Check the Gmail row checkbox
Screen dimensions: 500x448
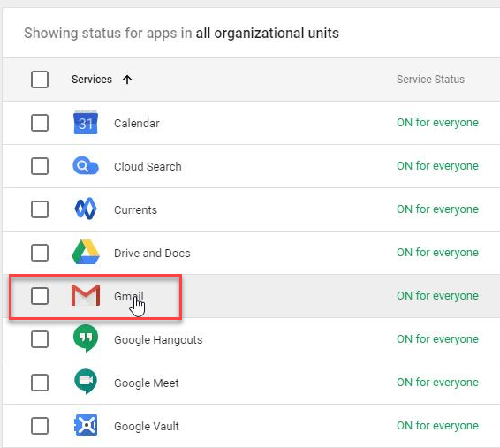40,296
